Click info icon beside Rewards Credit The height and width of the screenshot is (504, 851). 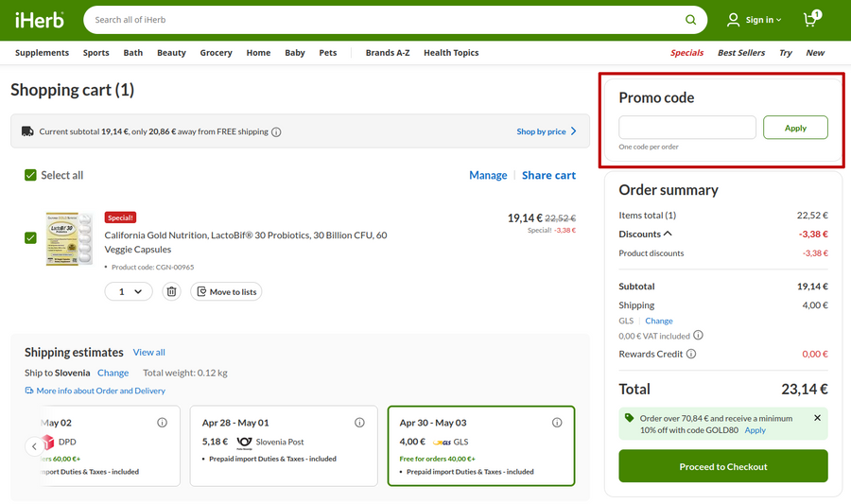[691, 354]
